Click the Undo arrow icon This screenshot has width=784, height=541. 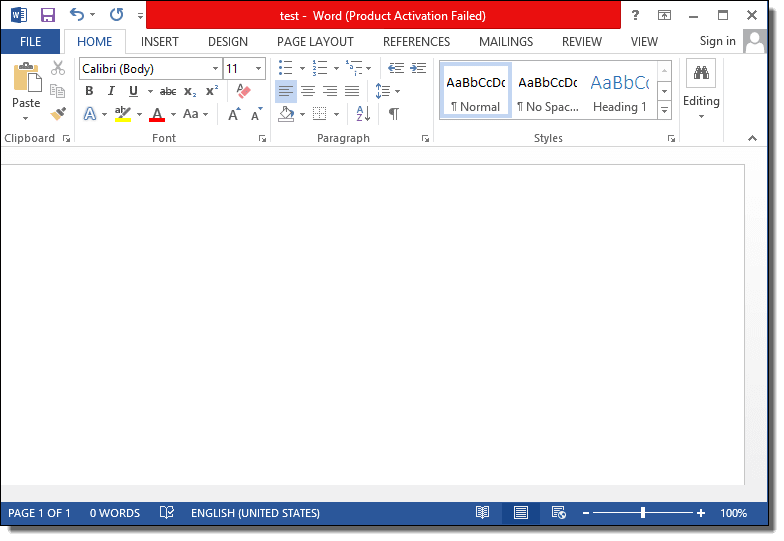(x=76, y=14)
